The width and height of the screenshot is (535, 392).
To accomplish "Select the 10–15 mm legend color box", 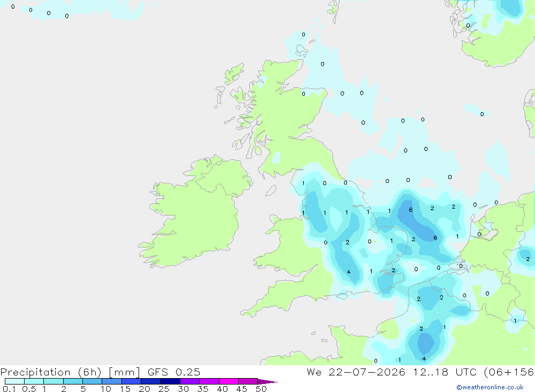I will 112,381.
